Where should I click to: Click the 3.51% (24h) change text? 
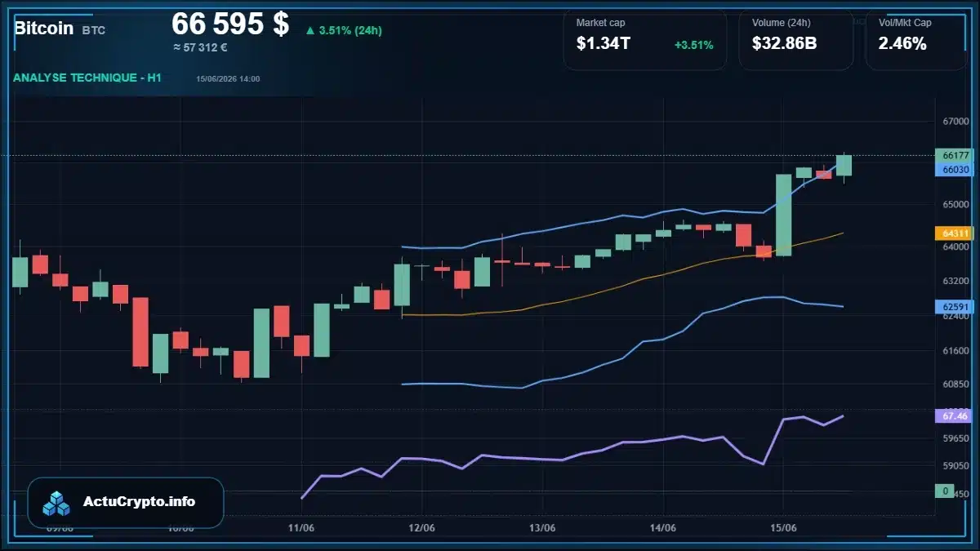pyautogui.click(x=350, y=31)
